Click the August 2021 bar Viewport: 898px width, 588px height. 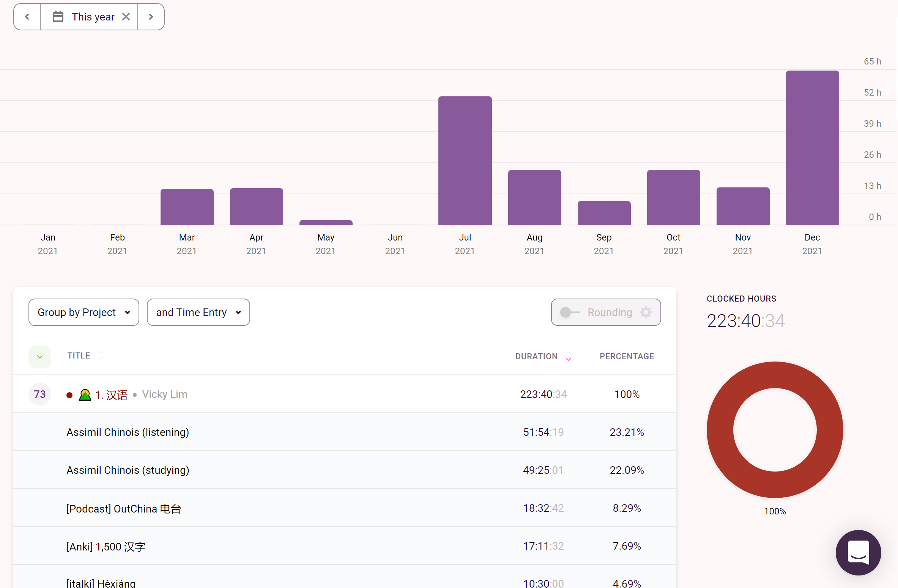point(534,198)
